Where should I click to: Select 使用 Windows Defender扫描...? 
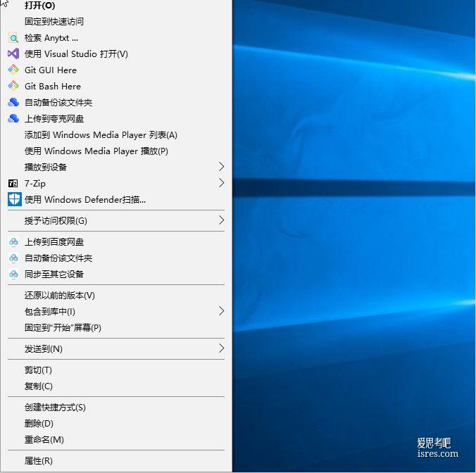(x=116, y=200)
